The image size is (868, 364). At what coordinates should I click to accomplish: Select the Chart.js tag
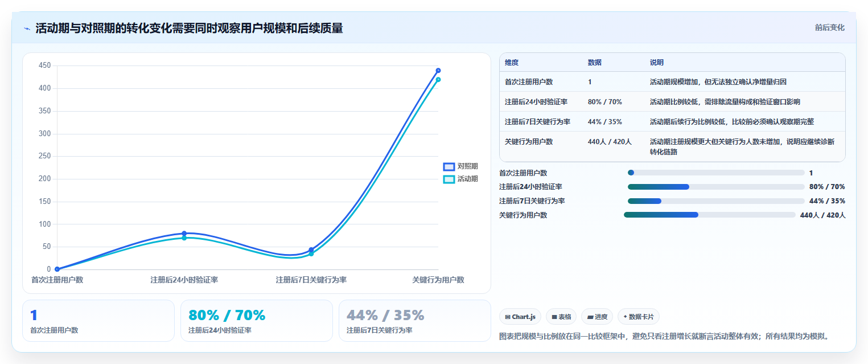520,317
